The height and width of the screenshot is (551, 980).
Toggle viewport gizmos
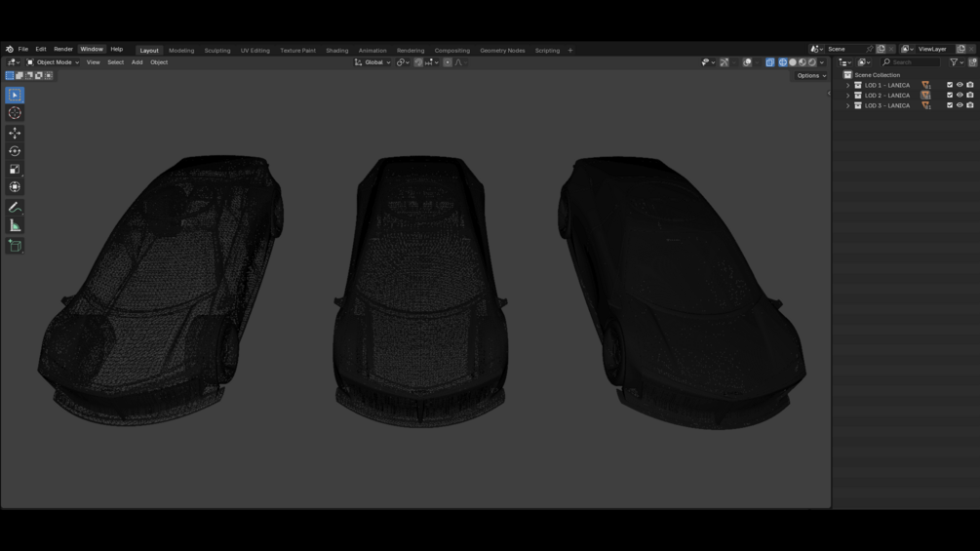[725, 62]
